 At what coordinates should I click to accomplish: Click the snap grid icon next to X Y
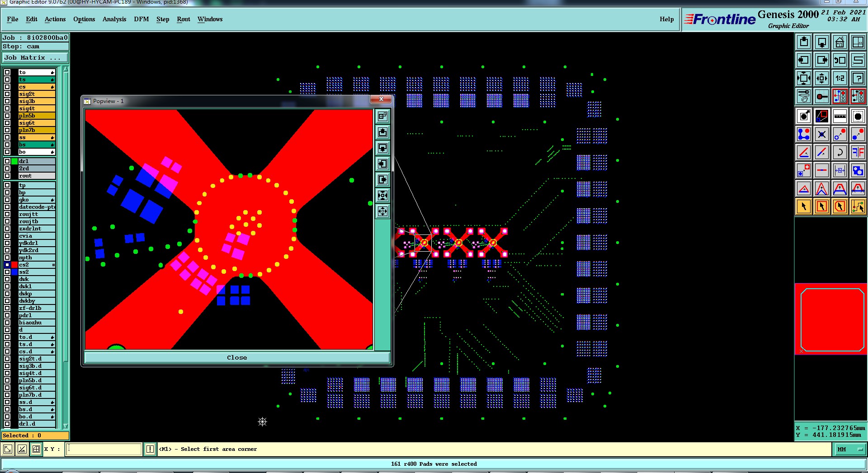[36, 449]
